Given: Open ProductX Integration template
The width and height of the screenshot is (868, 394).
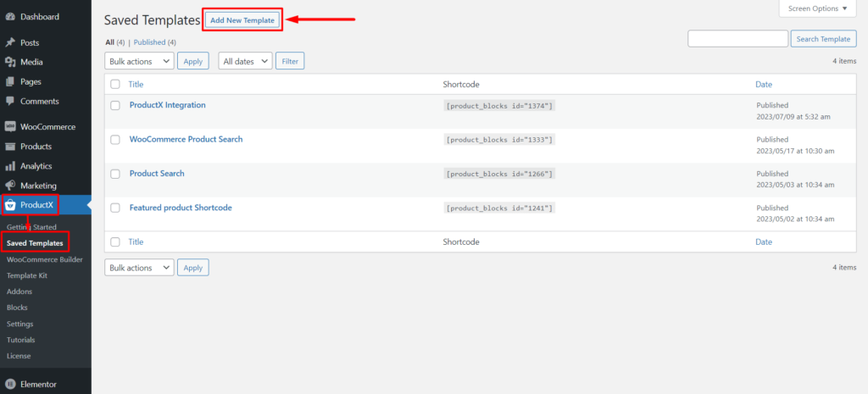Looking at the screenshot, I should click(168, 104).
